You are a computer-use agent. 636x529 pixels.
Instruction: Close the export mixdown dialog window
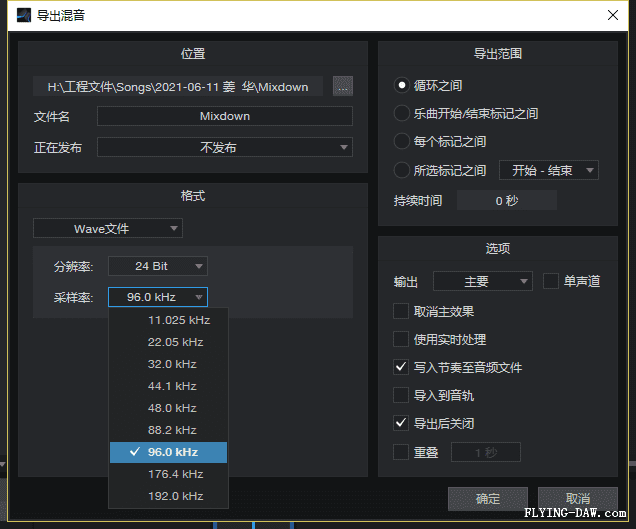(611, 15)
